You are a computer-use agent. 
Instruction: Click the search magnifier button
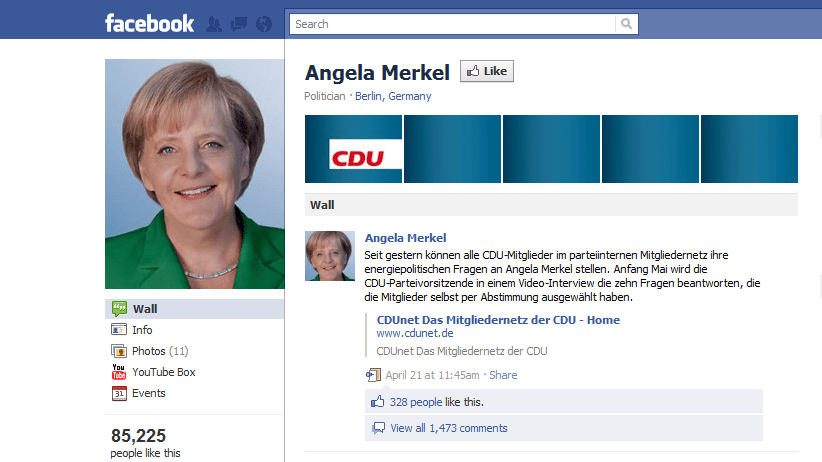click(x=626, y=24)
